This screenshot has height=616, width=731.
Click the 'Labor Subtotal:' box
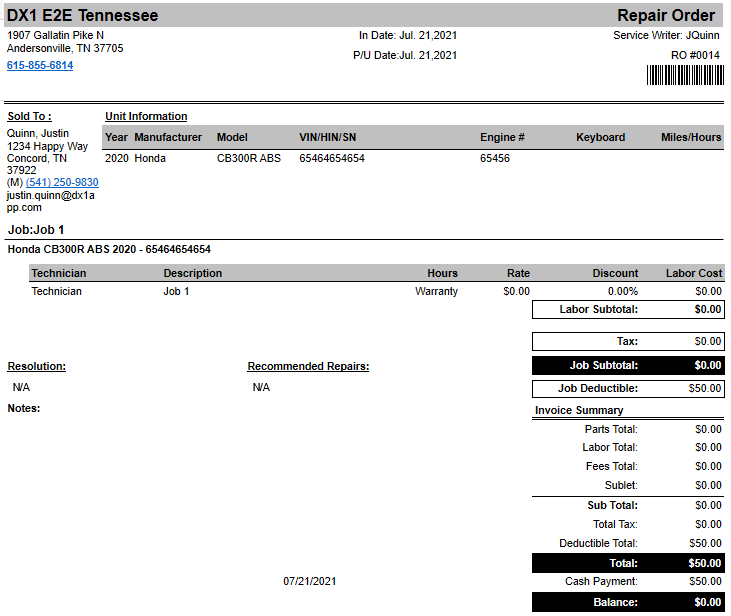[628, 310]
